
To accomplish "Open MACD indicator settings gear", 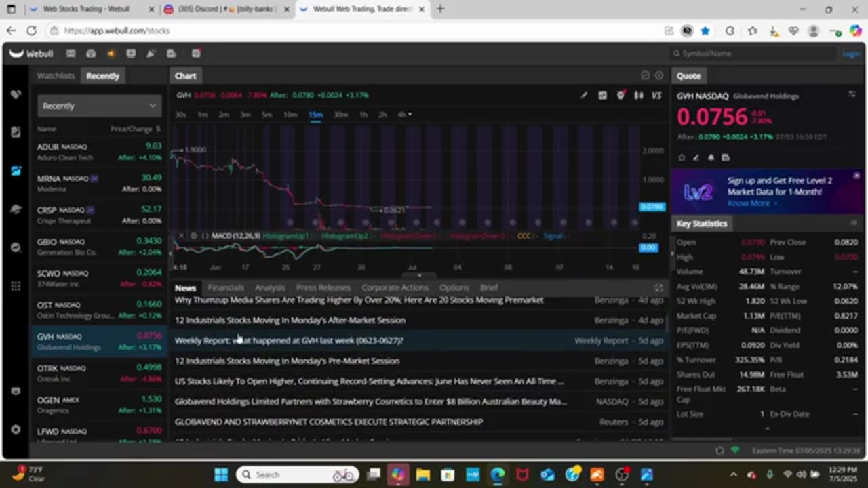I will pos(193,235).
